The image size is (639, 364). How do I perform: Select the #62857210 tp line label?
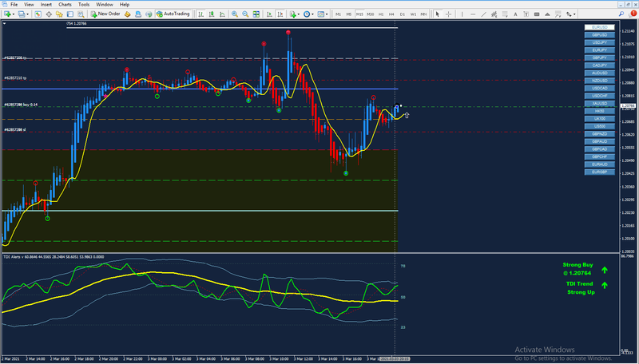[15, 77]
